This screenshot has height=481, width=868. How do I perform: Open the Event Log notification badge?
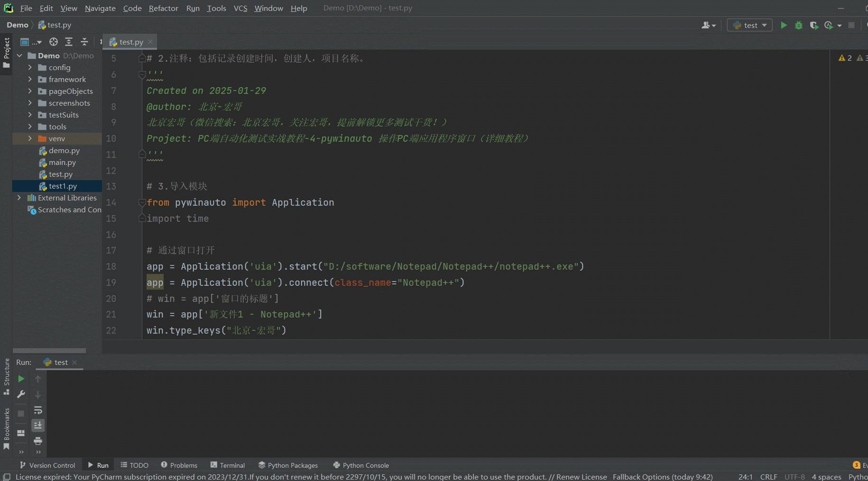[857, 465]
